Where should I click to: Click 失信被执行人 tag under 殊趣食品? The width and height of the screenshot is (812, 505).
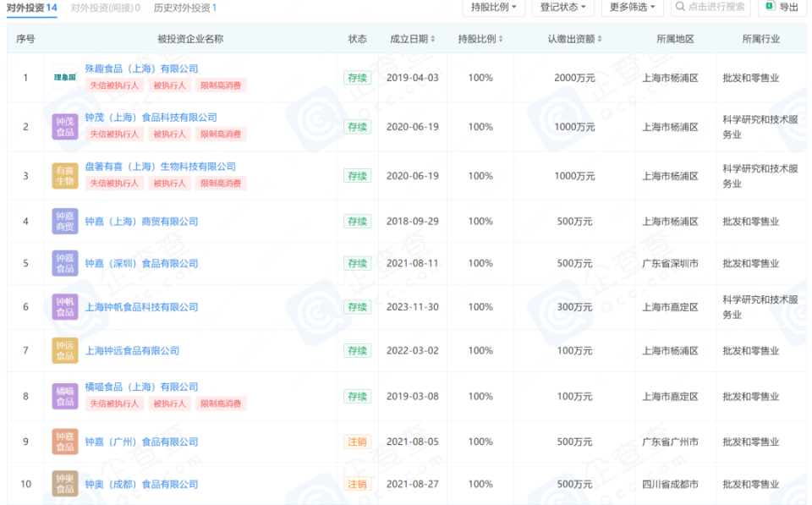point(114,85)
